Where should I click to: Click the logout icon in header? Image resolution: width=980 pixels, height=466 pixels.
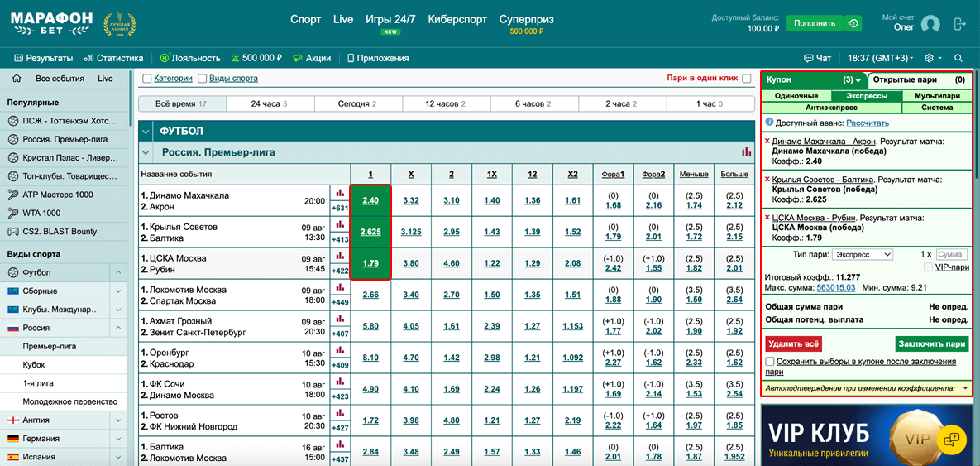click(x=959, y=24)
